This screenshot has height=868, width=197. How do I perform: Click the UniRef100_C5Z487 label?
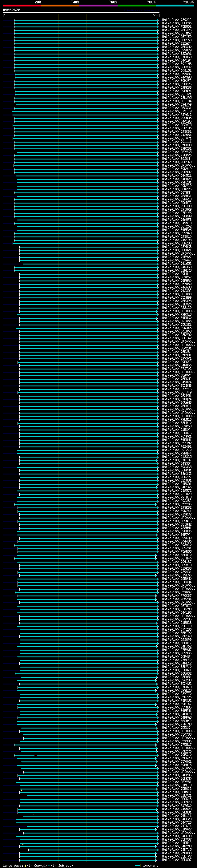click(177, 74)
